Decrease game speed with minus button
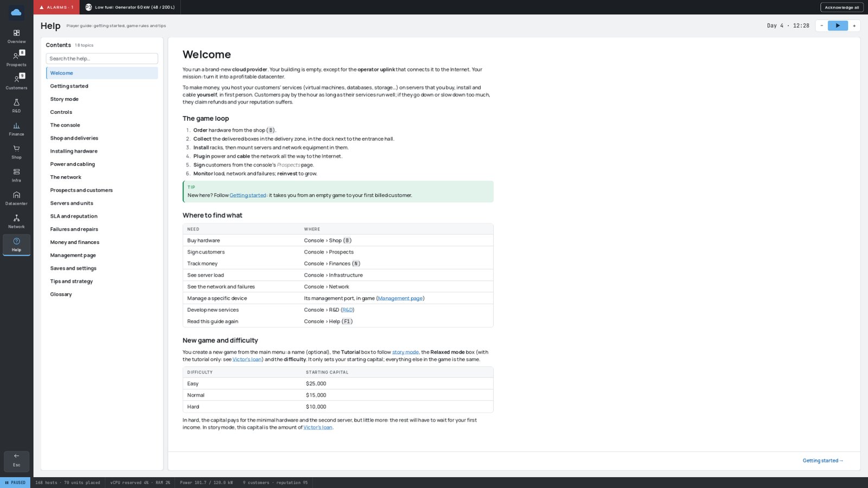The width and height of the screenshot is (868, 488). (821, 25)
